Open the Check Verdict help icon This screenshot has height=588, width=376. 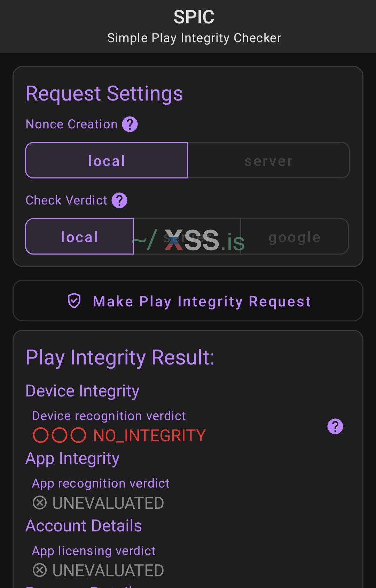click(x=119, y=201)
